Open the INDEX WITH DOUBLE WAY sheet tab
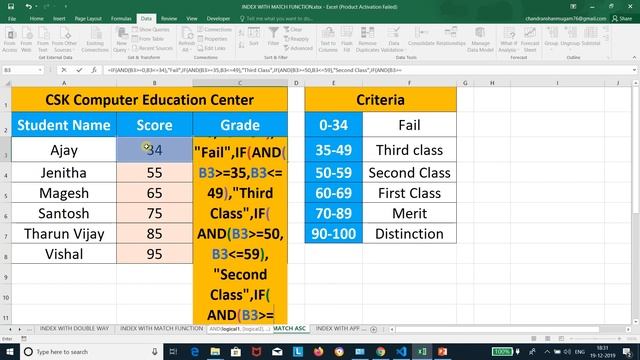Viewport: 640px width, 360px height. tap(74, 328)
